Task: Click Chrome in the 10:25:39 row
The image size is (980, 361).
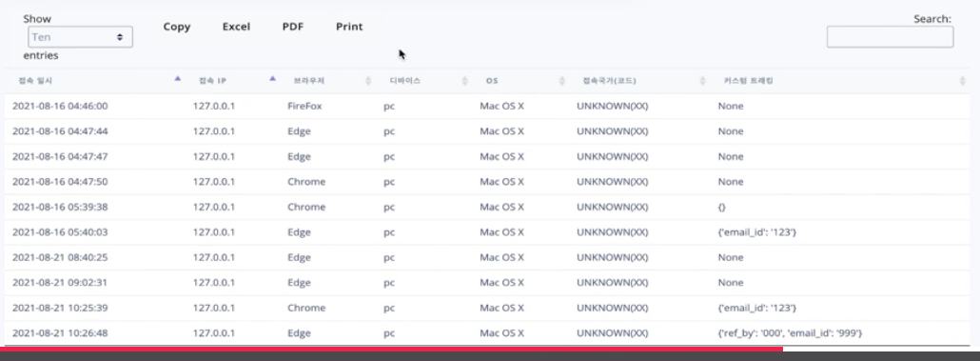Action: (306, 308)
